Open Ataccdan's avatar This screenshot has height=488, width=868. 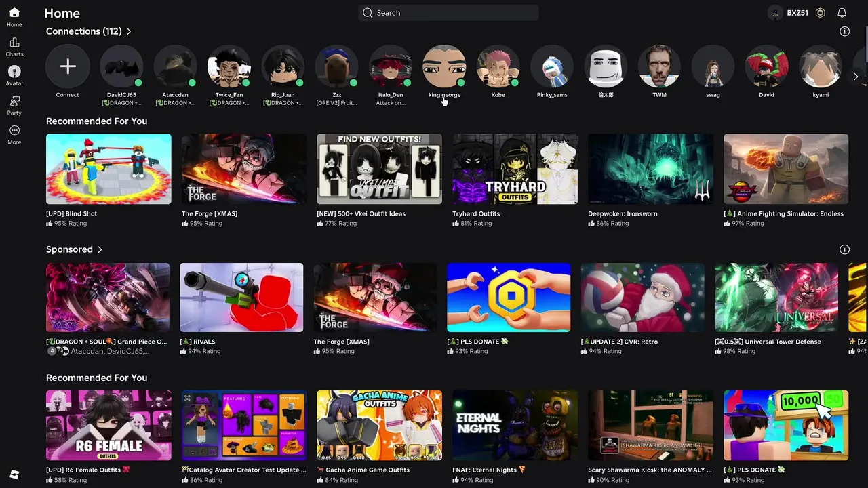tap(176, 66)
